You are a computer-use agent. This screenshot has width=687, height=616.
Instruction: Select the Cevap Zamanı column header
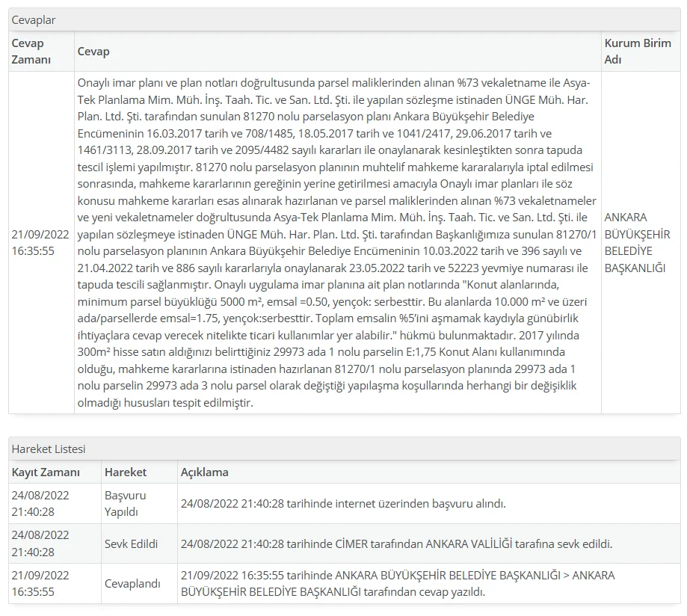click(31, 52)
